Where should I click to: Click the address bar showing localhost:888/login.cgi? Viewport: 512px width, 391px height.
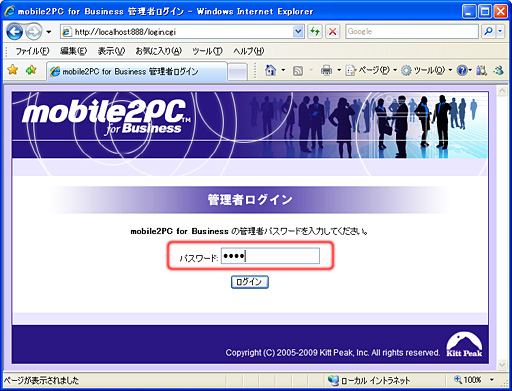click(x=177, y=32)
